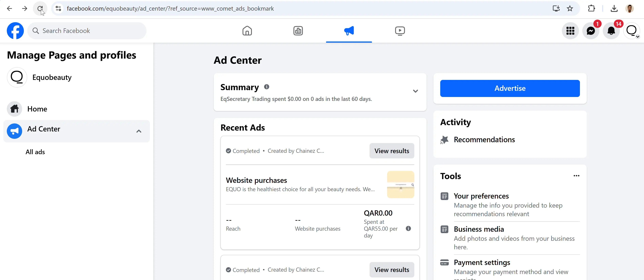Open Notifications showing 14 alerts
The height and width of the screenshot is (280, 644).
tap(612, 31)
